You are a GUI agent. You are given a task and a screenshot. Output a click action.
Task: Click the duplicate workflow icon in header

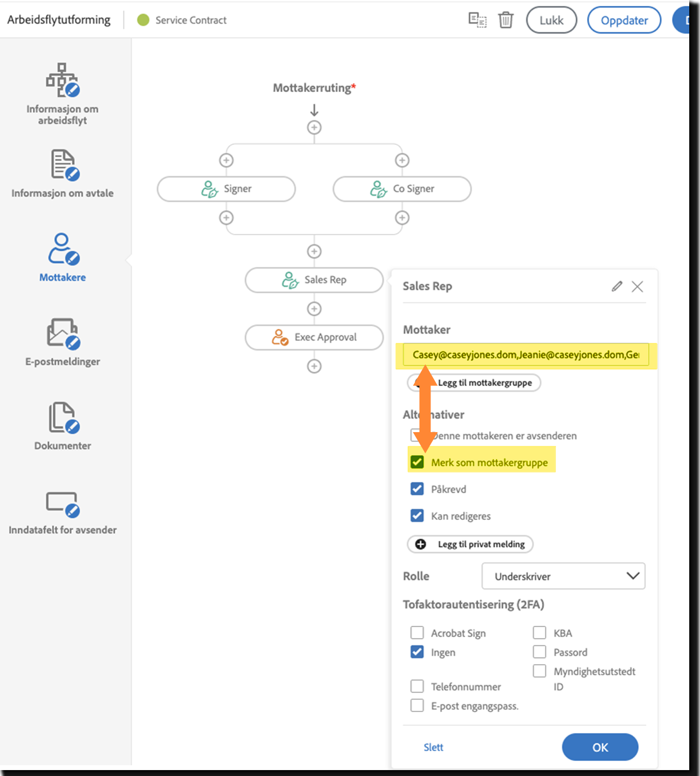(x=477, y=20)
